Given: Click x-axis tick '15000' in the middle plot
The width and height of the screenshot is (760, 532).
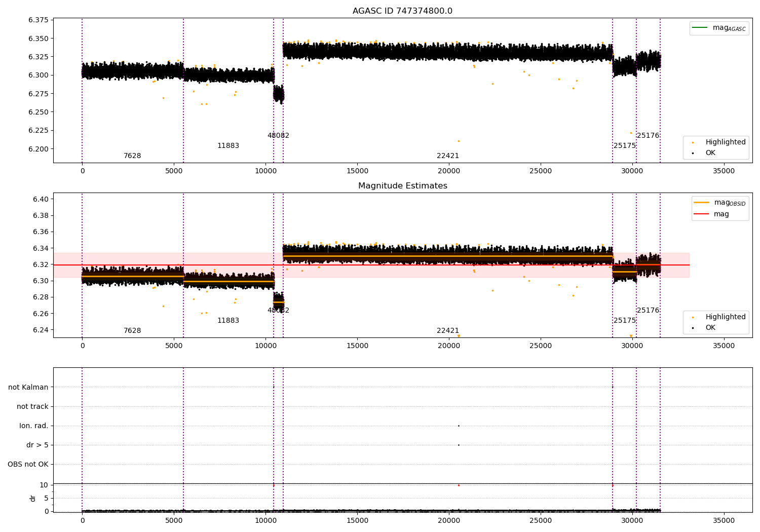Looking at the screenshot, I should [357, 346].
